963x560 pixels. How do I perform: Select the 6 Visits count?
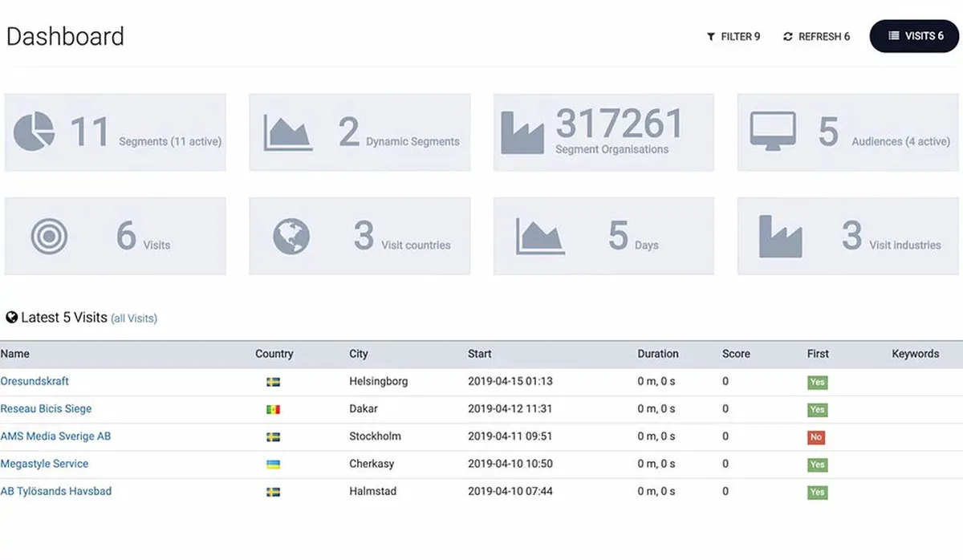tap(126, 236)
